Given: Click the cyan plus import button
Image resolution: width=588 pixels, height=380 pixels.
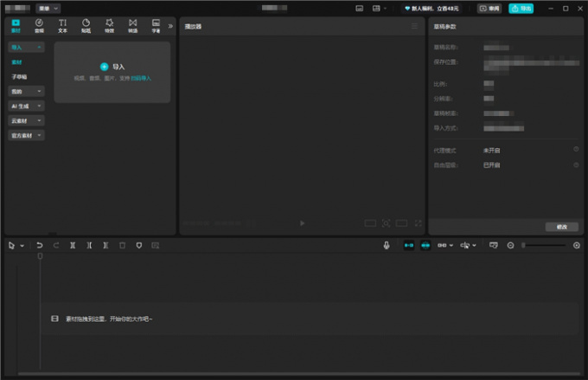Looking at the screenshot, I should point(105,67).
